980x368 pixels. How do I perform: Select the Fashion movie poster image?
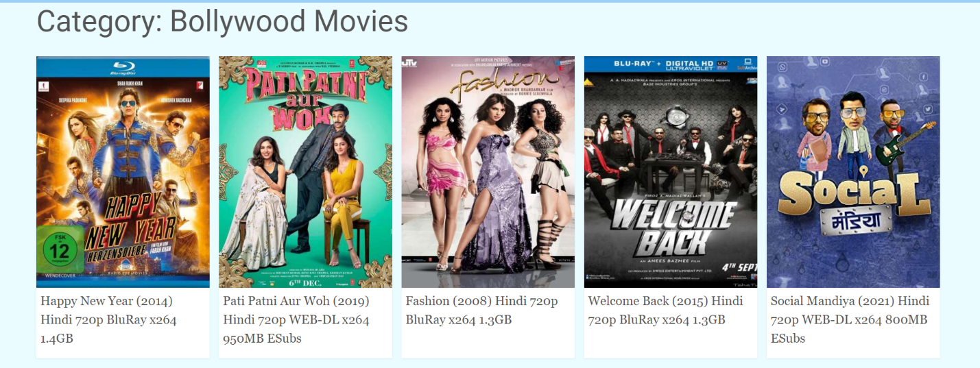488,172
